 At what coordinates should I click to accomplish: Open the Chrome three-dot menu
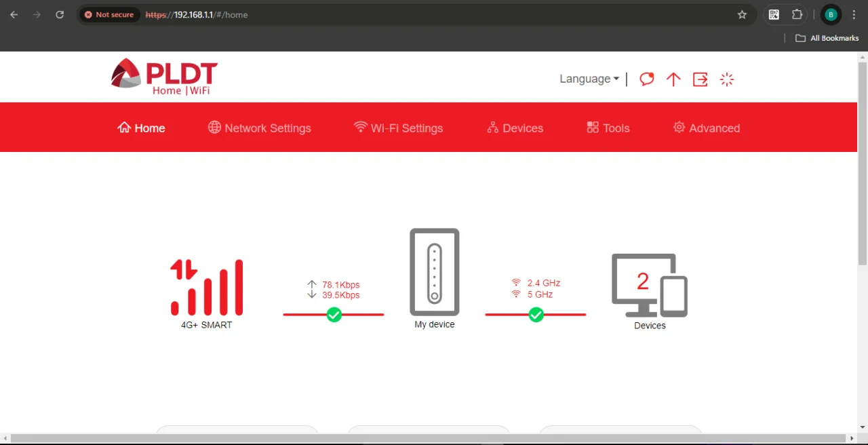click(854, 14)
